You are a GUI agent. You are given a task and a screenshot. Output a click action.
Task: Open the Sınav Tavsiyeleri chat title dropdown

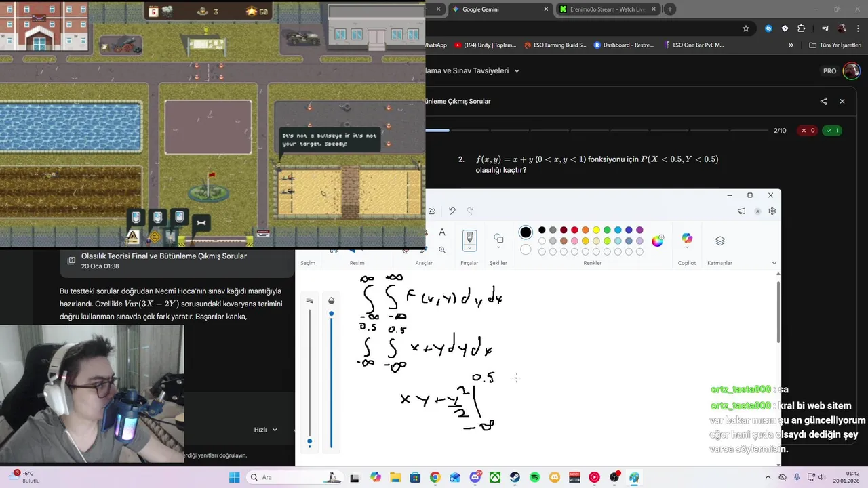(517, 70)
